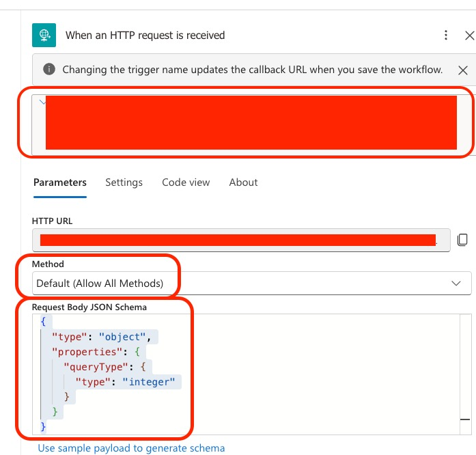Click the trigger title When an HTTP request is received
The width and height of the screenshot is (476, 455).
pos(145,36)
